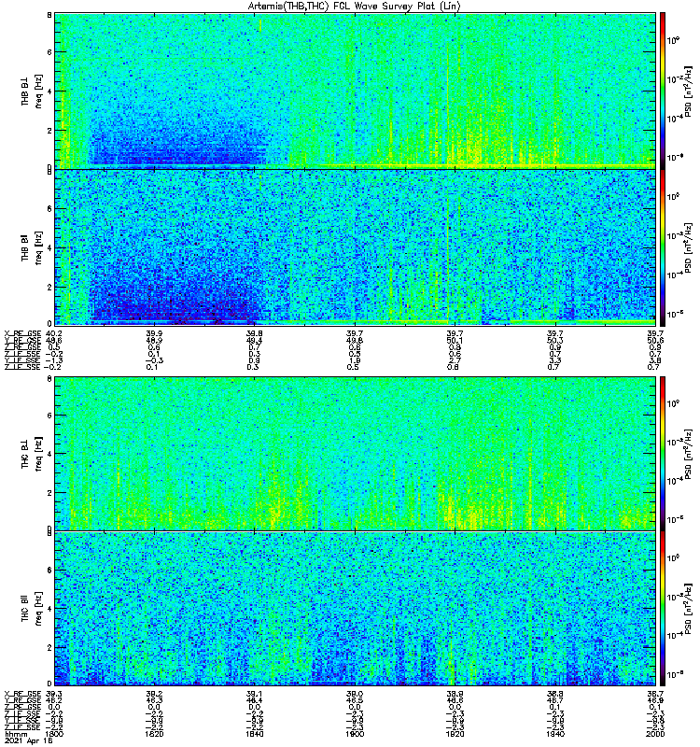Click the THB B⊥ panel color bar
This screenshot has height=747, width=700.
point(662,91)
